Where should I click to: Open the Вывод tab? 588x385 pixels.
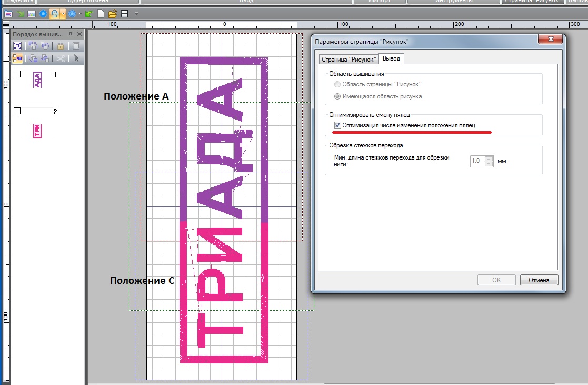point(391,58)
